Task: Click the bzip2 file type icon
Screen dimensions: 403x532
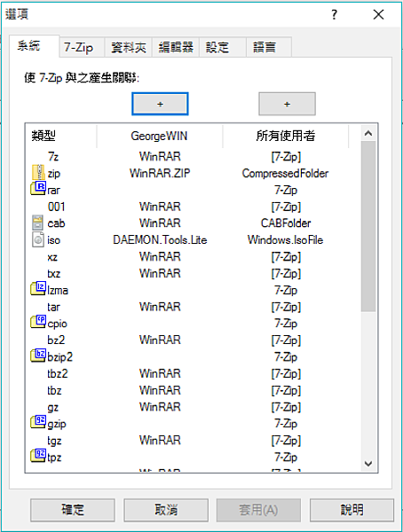Action: [38, 355]
